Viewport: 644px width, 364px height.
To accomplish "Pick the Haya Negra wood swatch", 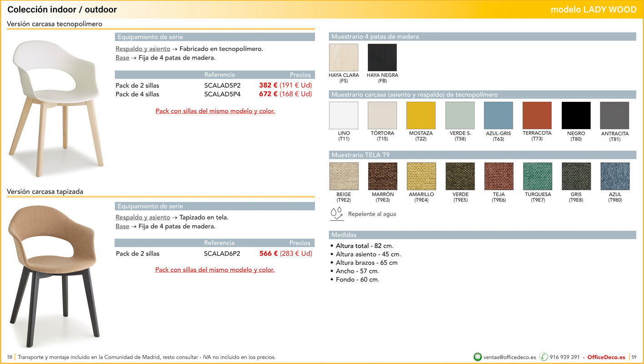I will click(382, 58).
